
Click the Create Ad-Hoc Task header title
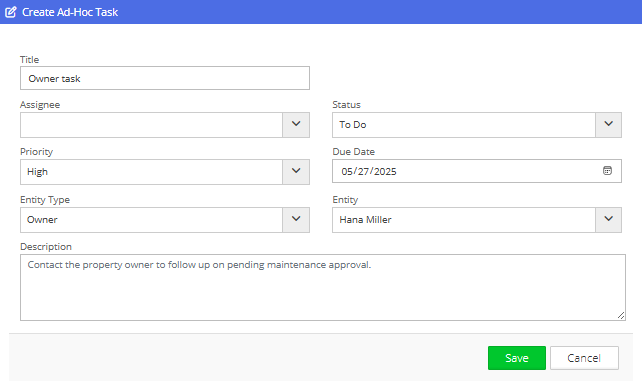[x=70, y=12]
